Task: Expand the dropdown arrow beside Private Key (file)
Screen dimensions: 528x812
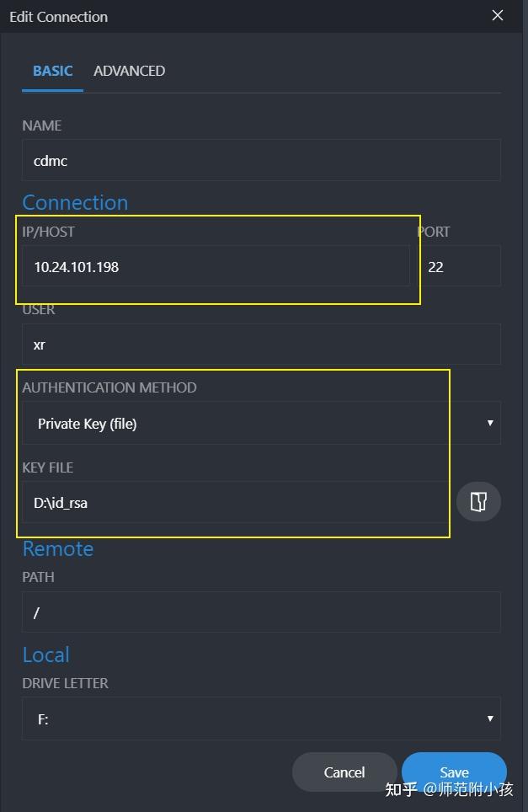Action: pyautogui.click(x=489, y=423)
